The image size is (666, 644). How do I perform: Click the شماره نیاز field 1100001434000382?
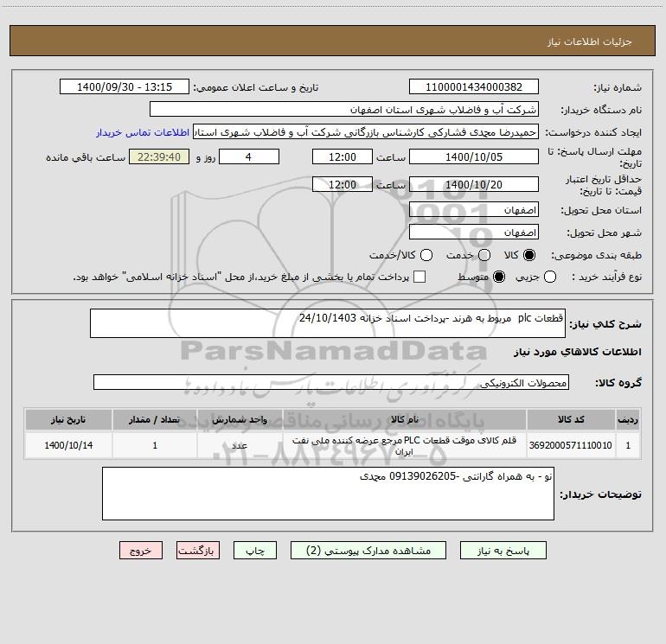474,87
